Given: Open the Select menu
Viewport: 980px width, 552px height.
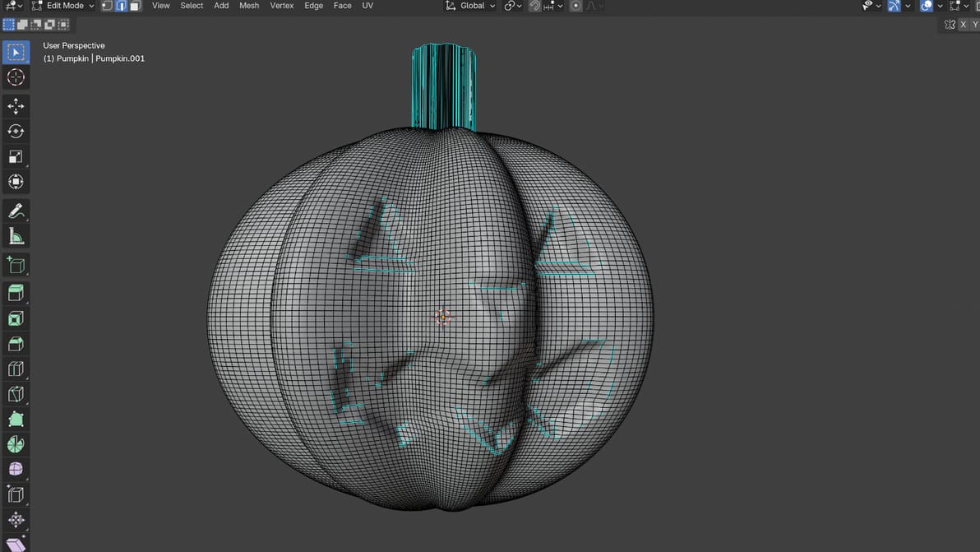Looking at the screenshot, I should click(x=192, y=6).
